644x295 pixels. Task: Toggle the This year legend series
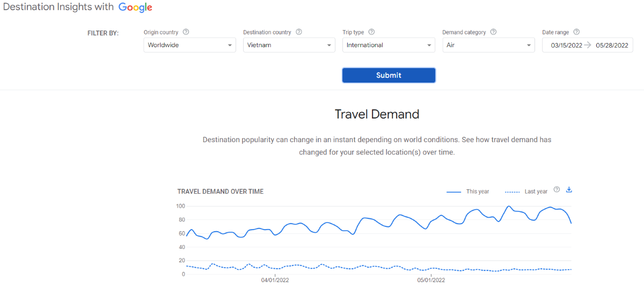coord(468,191)
